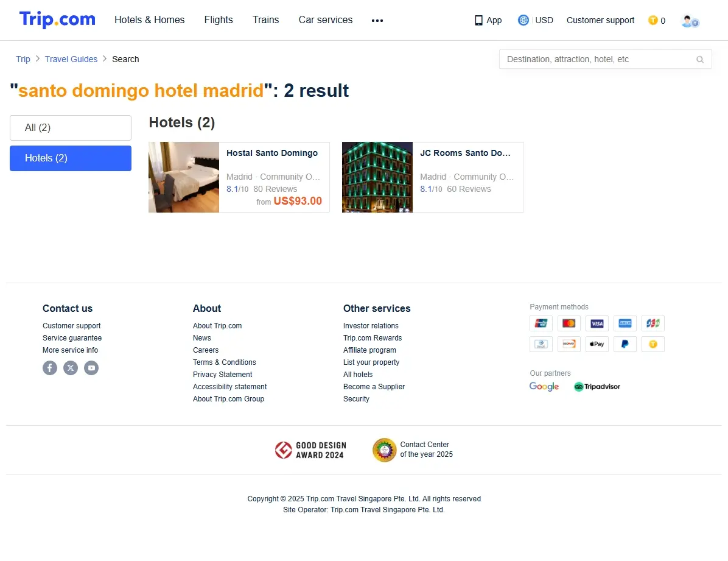The width and height of the screenshot is (728, 561).
Task: Click the search magnifier icon
Action: (x=699, y=60)
